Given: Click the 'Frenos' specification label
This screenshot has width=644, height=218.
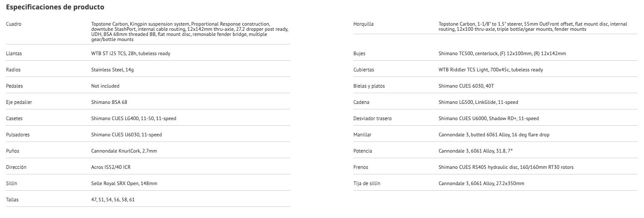Looking at the screenshot, I should (x=361, y=167).
